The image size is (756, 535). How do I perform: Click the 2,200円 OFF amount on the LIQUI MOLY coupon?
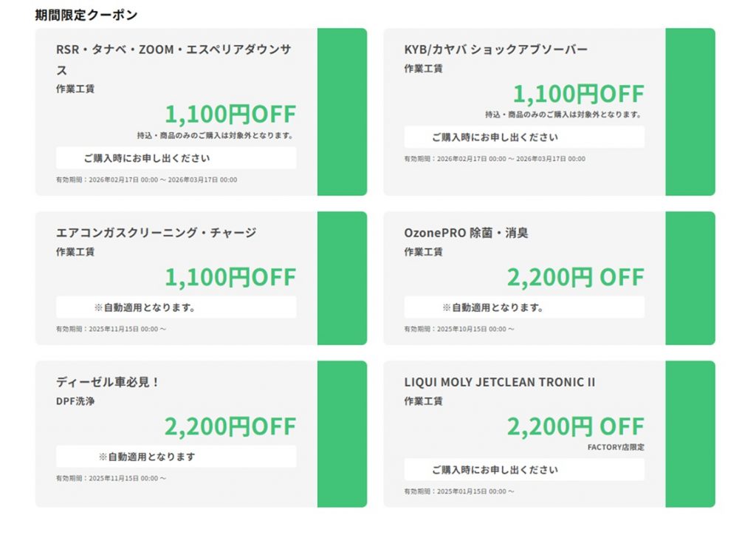point(575,426)
